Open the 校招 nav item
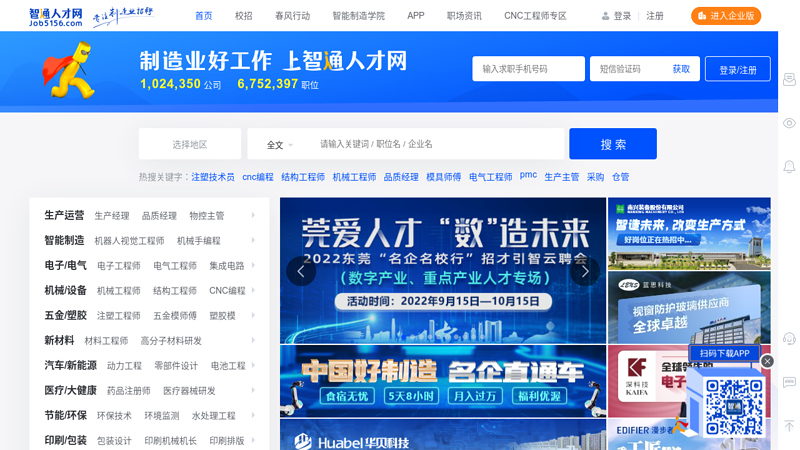 (243, 16)
